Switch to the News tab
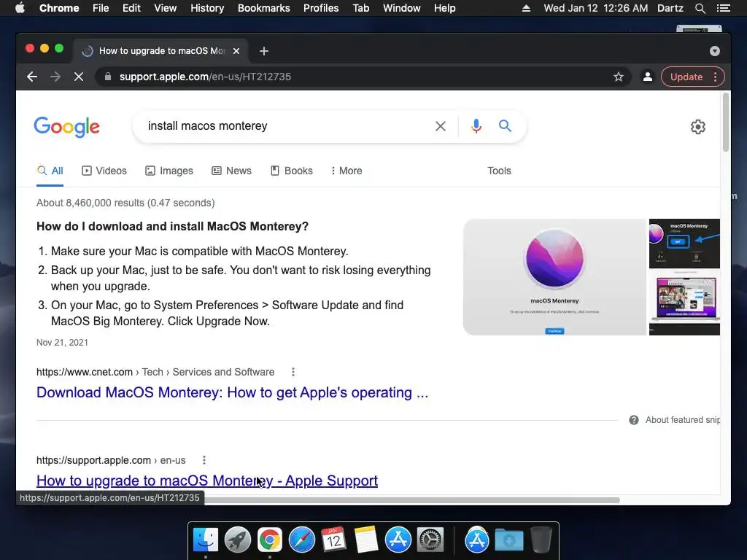 click(x=231, y=171)
